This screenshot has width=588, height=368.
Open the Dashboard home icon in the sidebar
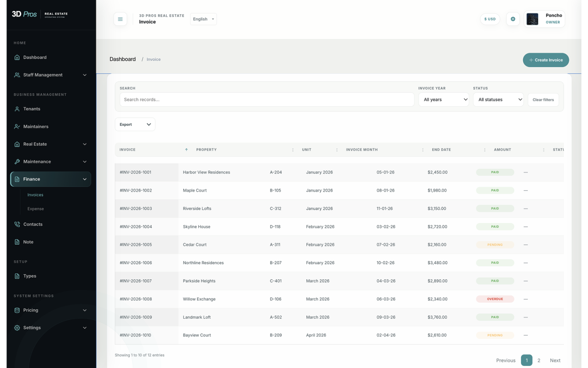[x=17, y=57]
